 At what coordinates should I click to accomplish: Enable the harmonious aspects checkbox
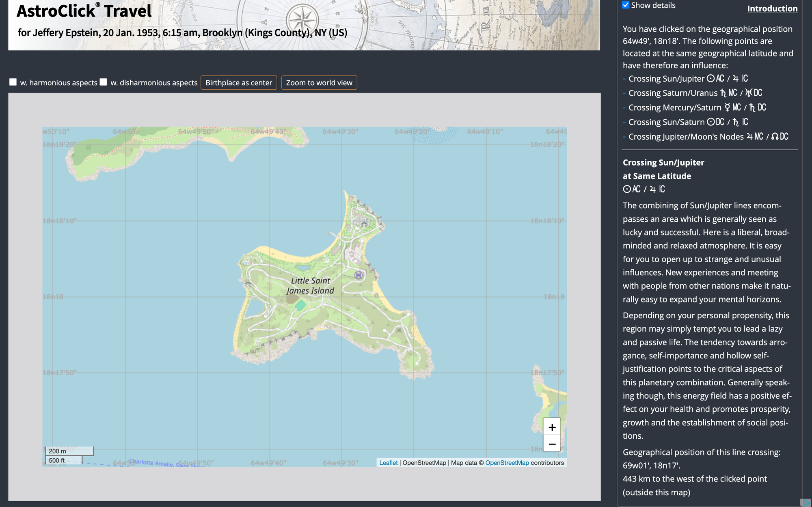pos(13,82)
